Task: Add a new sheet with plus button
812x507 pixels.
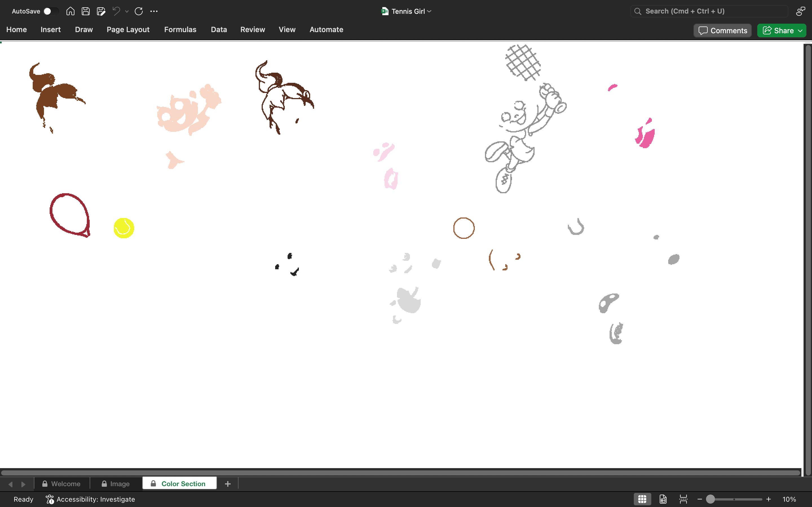Action: point(228,484)
